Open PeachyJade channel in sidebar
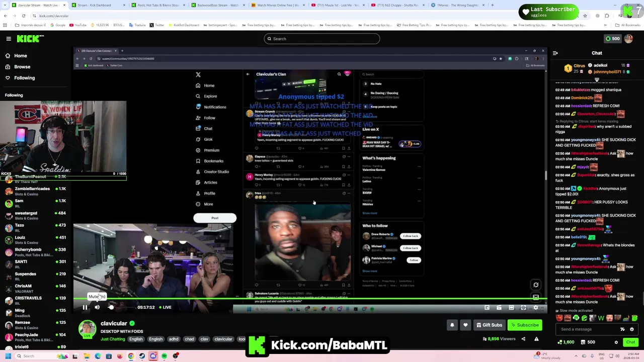The image size is (644, 362). pos(35,337)
